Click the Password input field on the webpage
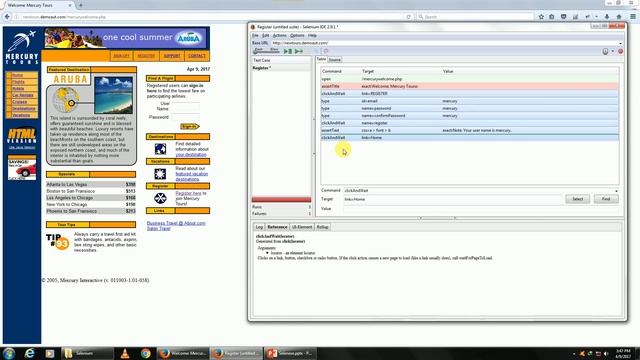 (185, 117)
